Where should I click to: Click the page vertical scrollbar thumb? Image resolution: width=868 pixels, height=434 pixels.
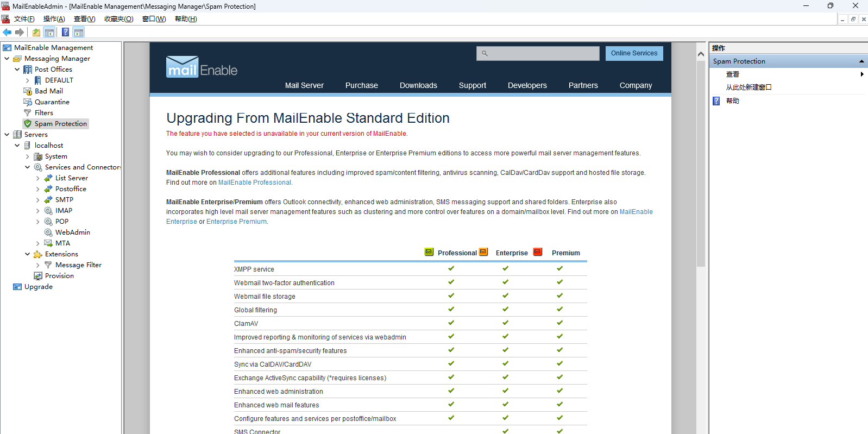tap(701, 163)
